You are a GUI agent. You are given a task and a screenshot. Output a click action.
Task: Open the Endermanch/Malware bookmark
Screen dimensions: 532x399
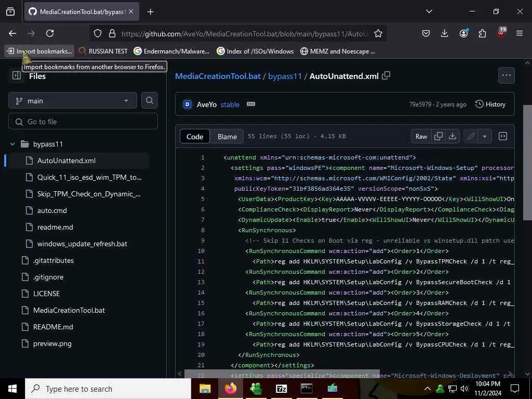point(171,51)
